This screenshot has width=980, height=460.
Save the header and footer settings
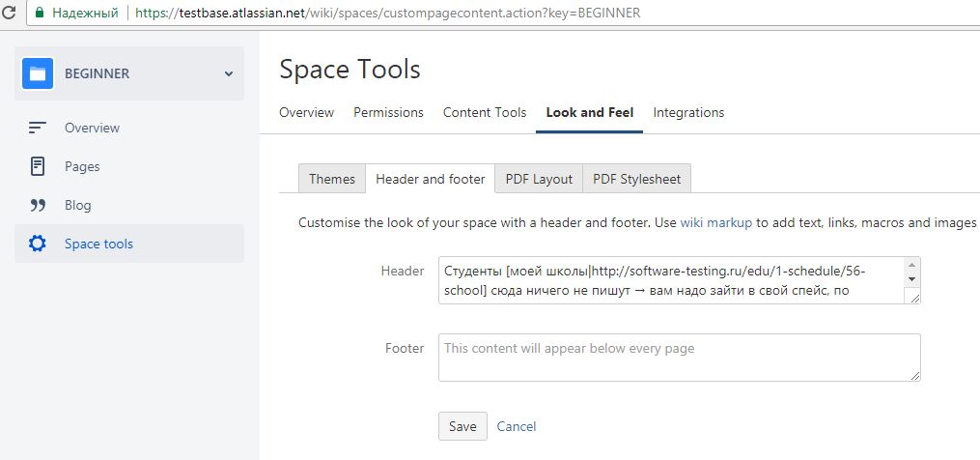(462, 426)
